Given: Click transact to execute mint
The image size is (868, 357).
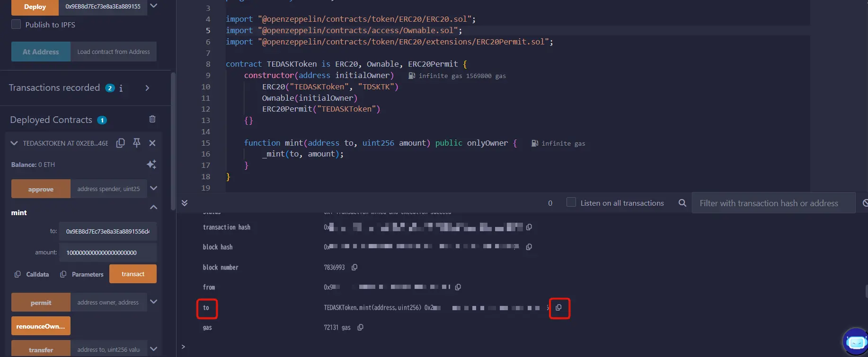Looking at the screenshot, I should [x=133, y=274].
